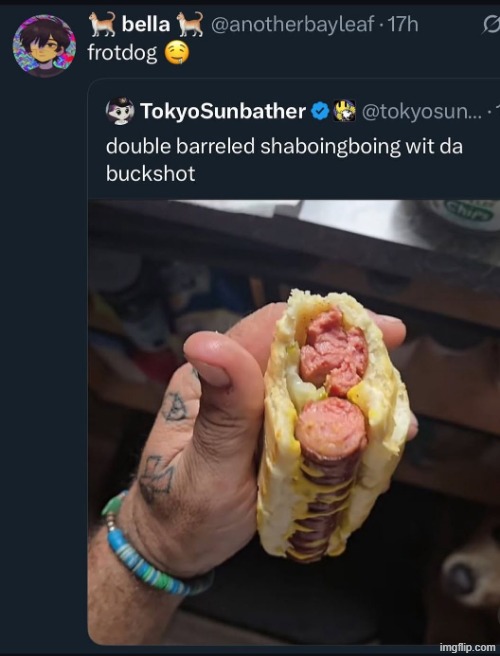Open the TokyoSunbather display name
Image resolution: width=500 pixels, height=656 pixels.
coord(223,111)
